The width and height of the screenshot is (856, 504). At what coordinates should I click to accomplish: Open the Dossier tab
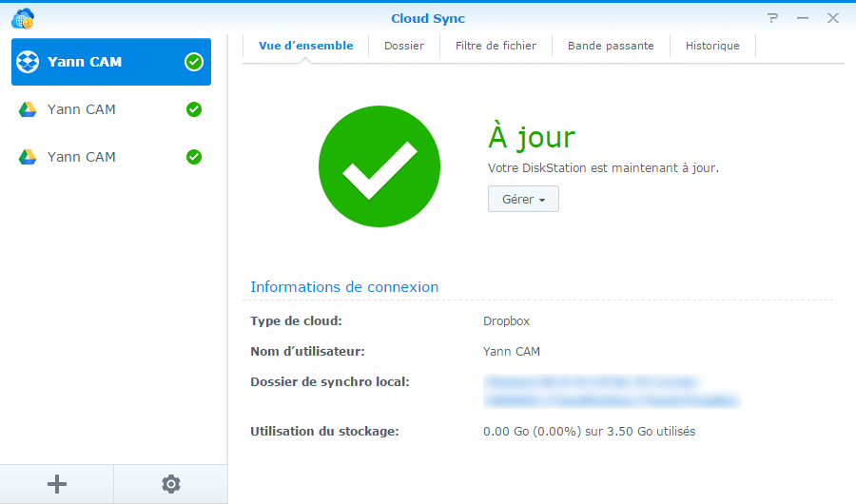coord(404,46)
